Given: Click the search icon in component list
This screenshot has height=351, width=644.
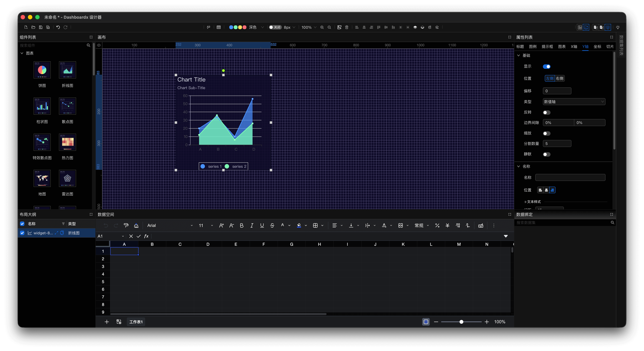Looking at the screenshot, I should [x=88, y=45].
